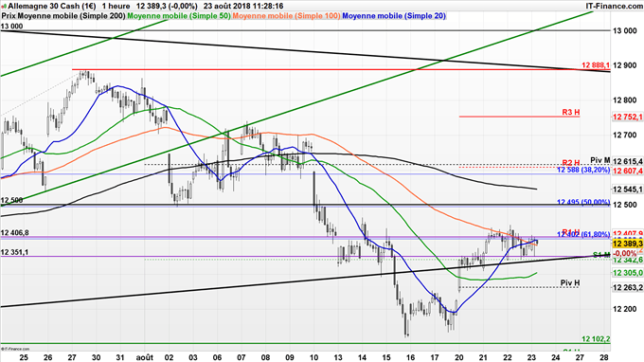Select Moyenne mobile (Simple 100) legend entry
Viewport: 644px width, 362px height.
(x=287, y=16)
